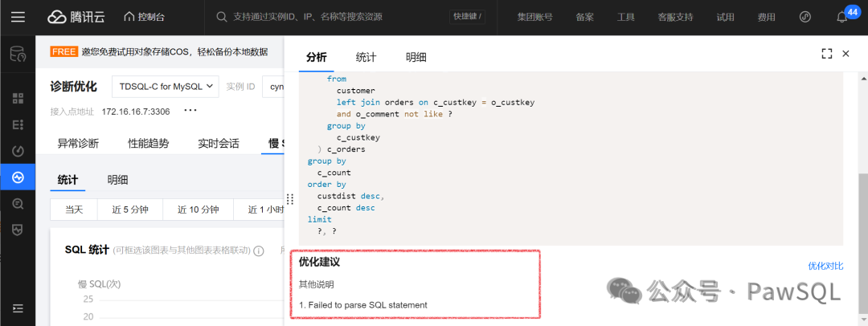Open the 试用 menu
Screen dimensions: 868x326
[725, 17]
